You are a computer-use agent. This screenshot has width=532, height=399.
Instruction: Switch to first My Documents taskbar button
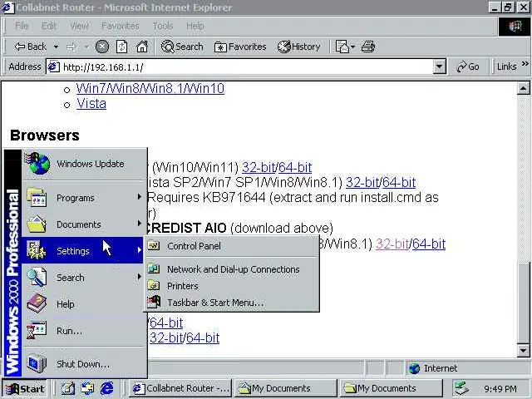285,388
